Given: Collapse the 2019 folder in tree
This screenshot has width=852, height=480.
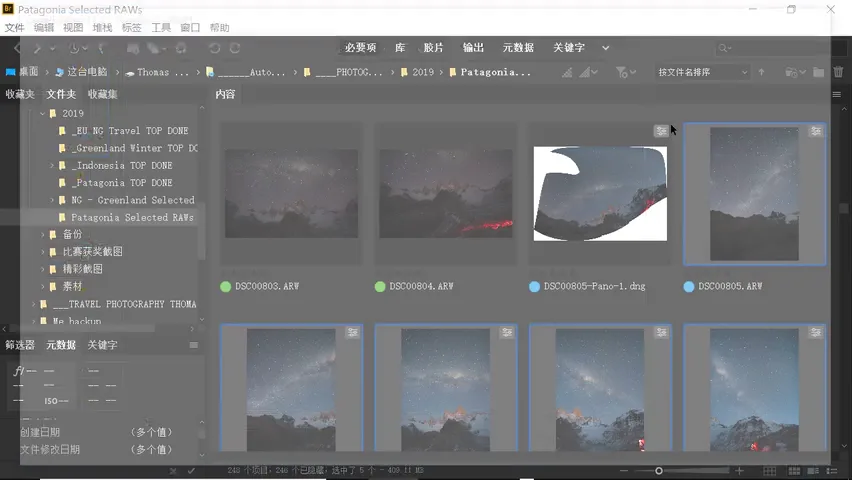Looking at the screenshot, I should pos(42,114).
